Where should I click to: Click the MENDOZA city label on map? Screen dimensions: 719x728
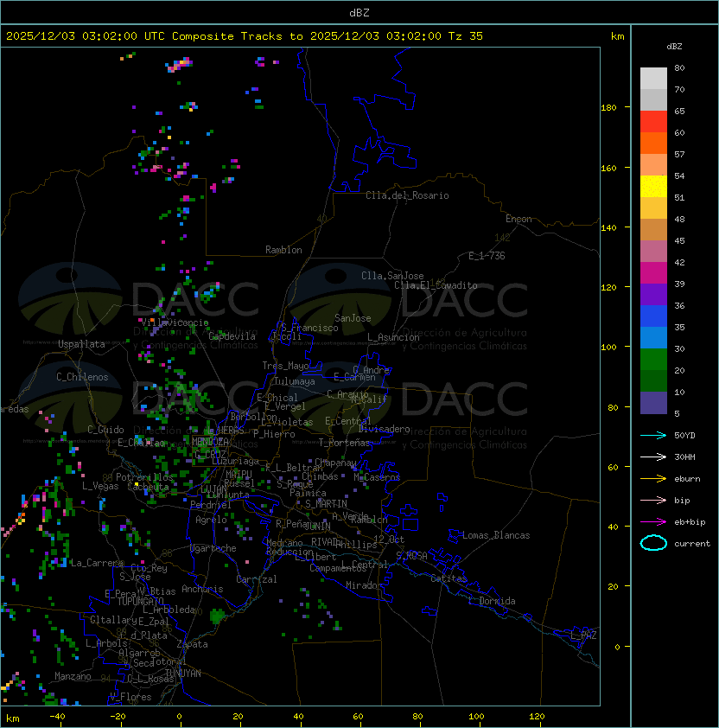tap(211, 442)
